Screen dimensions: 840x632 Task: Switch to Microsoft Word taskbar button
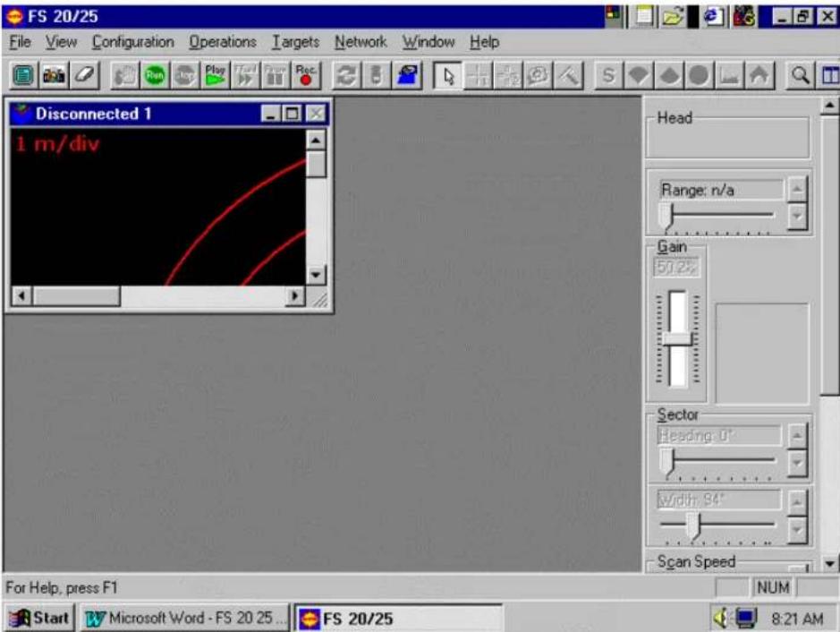coord(185,618)
